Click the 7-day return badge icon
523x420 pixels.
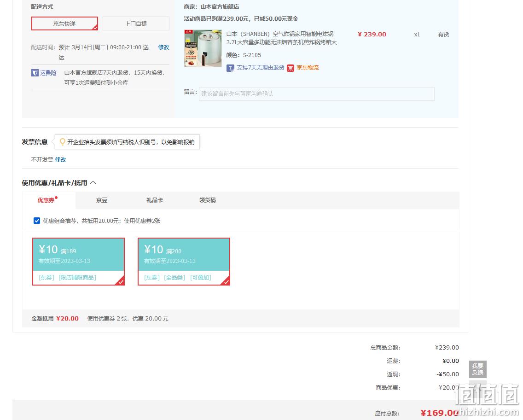[230, 68]
